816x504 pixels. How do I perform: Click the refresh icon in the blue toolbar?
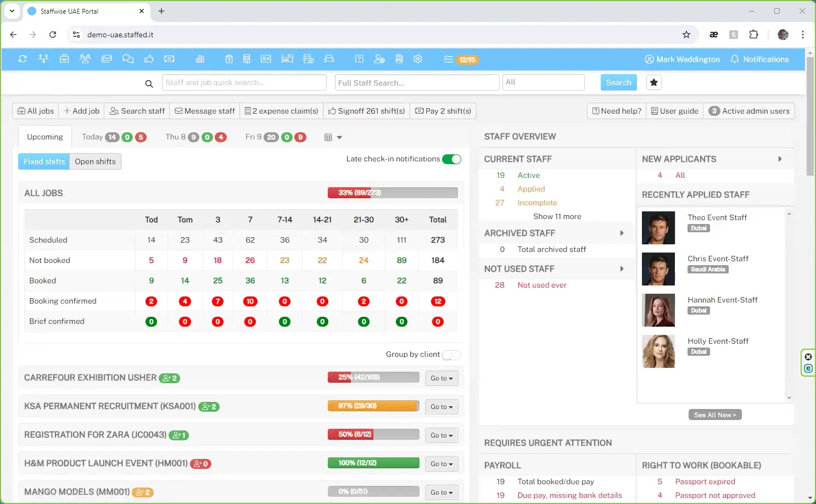23,59
